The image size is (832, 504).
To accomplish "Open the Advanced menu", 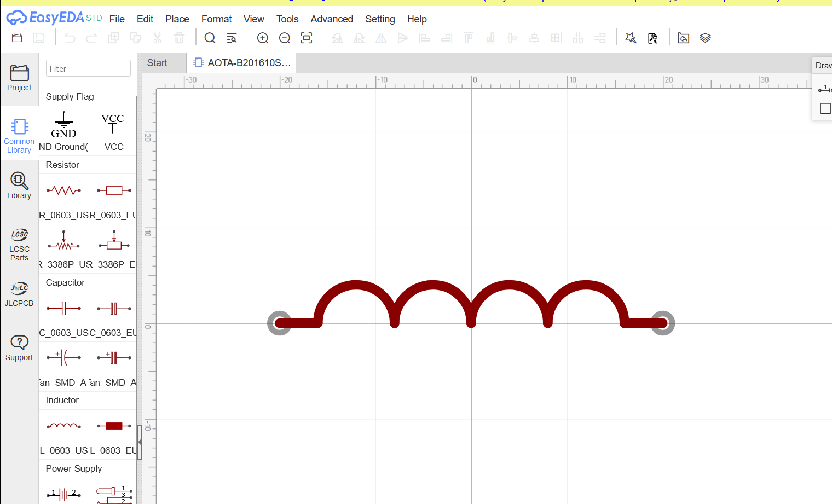I will click(x=331, y=19).
